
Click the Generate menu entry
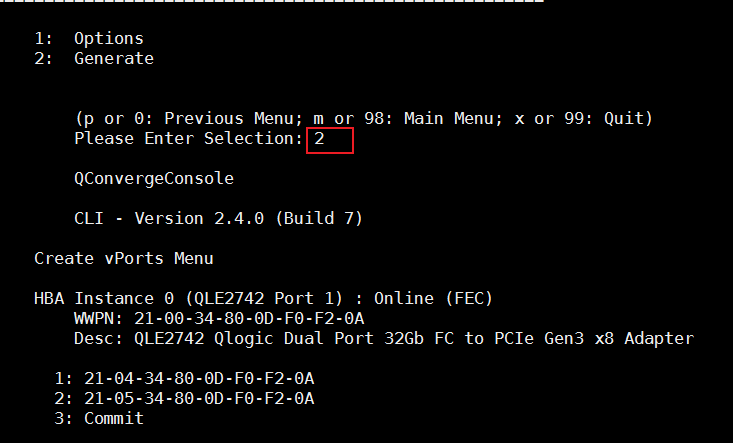(114, 59)
